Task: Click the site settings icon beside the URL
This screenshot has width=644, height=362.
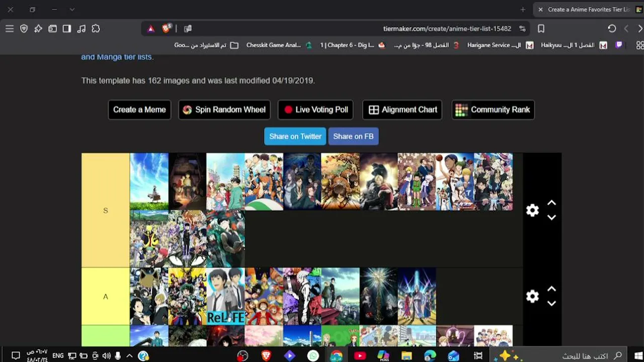Action: pyautogui.click(x=522, y=29)
